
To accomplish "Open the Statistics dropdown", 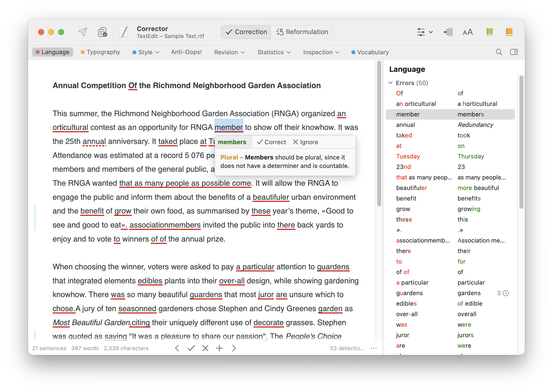I will click(274, 52).
